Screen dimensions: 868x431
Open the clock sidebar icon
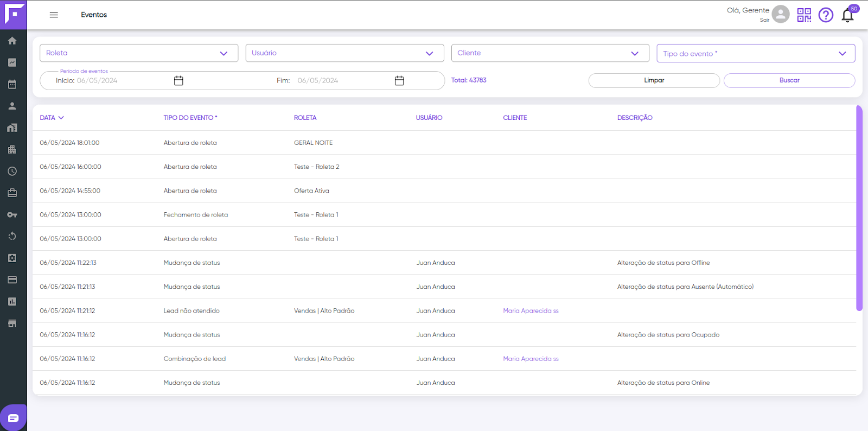[12, 171]
